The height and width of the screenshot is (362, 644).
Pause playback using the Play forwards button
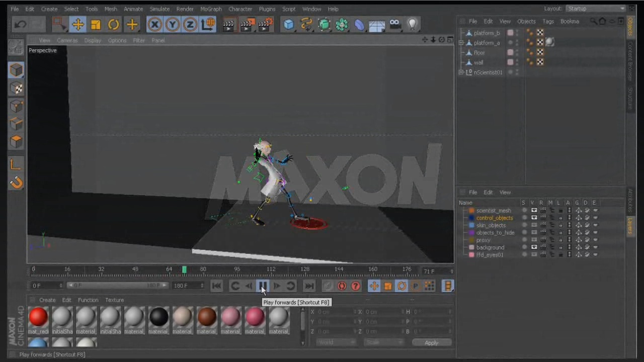(x=263, y=286)
